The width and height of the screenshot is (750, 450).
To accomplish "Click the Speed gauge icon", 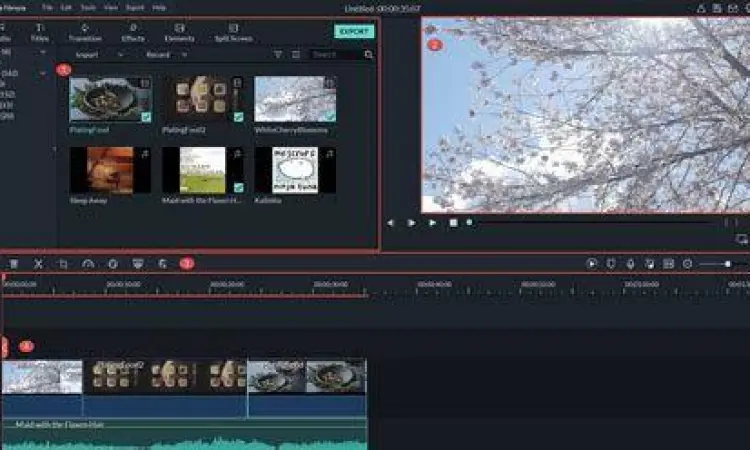I will (88, 264).
